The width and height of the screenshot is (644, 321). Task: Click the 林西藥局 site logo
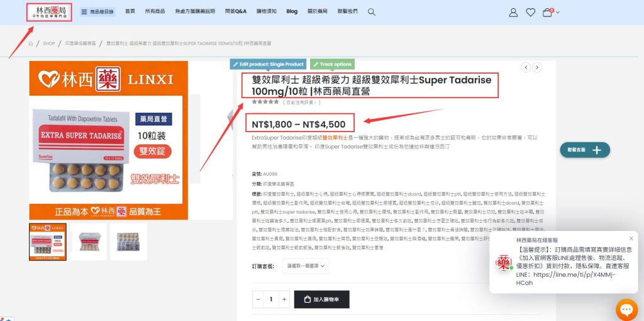tap(49, 12)
